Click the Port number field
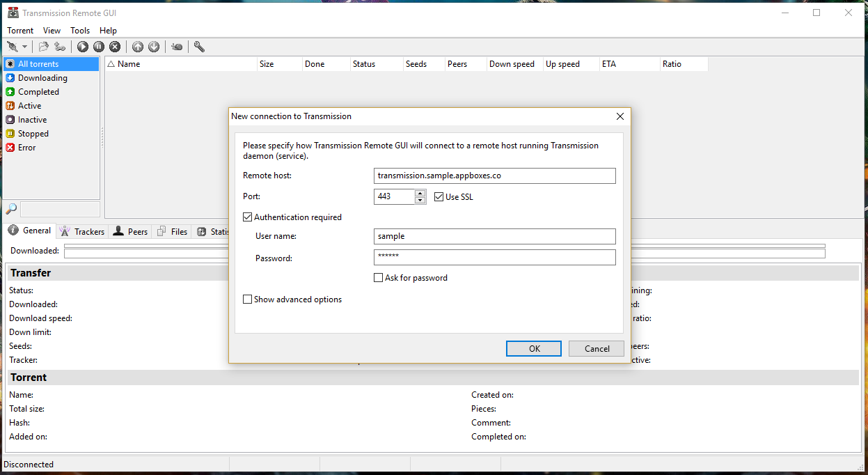868x475 pixels. pyautogui.click(x=394, y=196)
